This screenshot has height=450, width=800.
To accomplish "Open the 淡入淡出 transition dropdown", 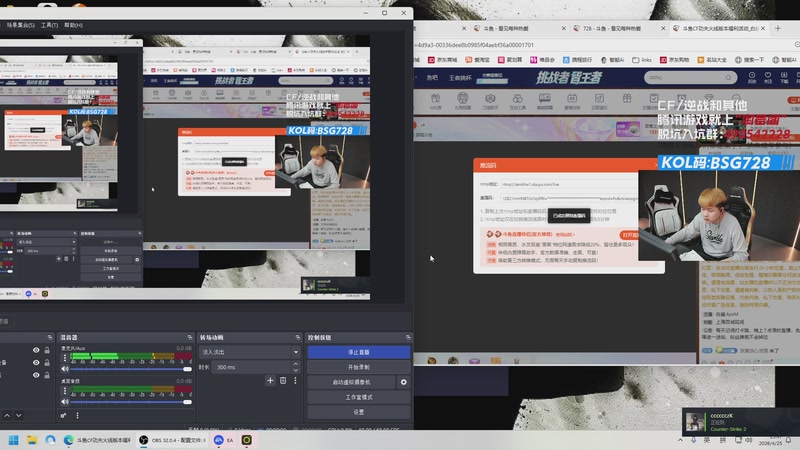I will pyautogui.click(x=249, y=352).
